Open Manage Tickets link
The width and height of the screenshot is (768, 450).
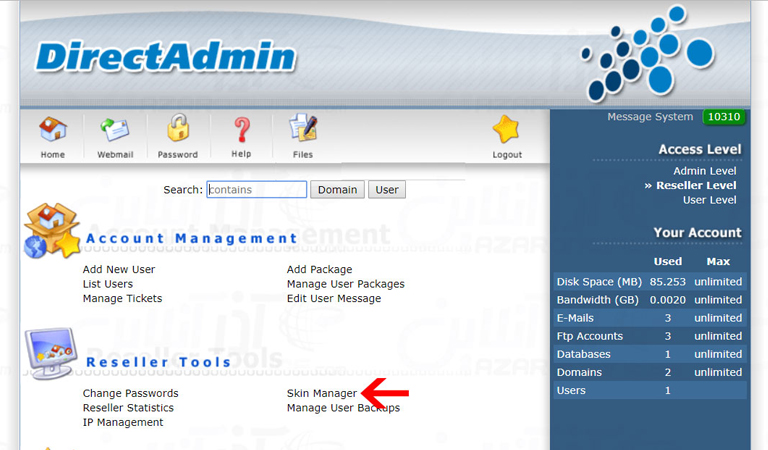click(x=122, y=298)
